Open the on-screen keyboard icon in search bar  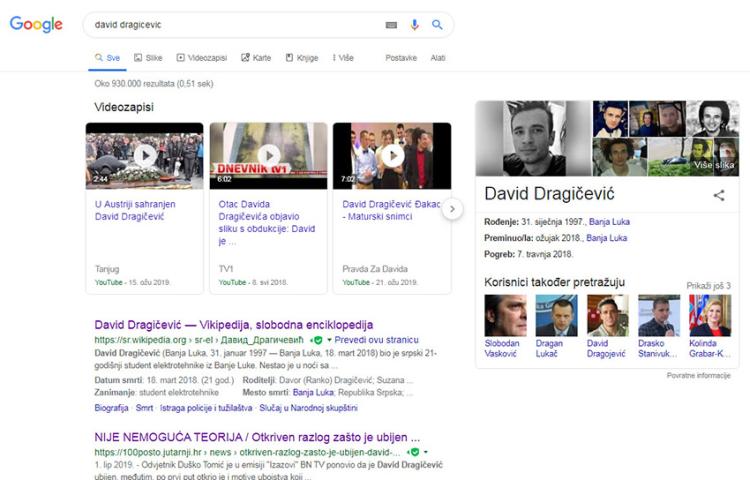391,25
